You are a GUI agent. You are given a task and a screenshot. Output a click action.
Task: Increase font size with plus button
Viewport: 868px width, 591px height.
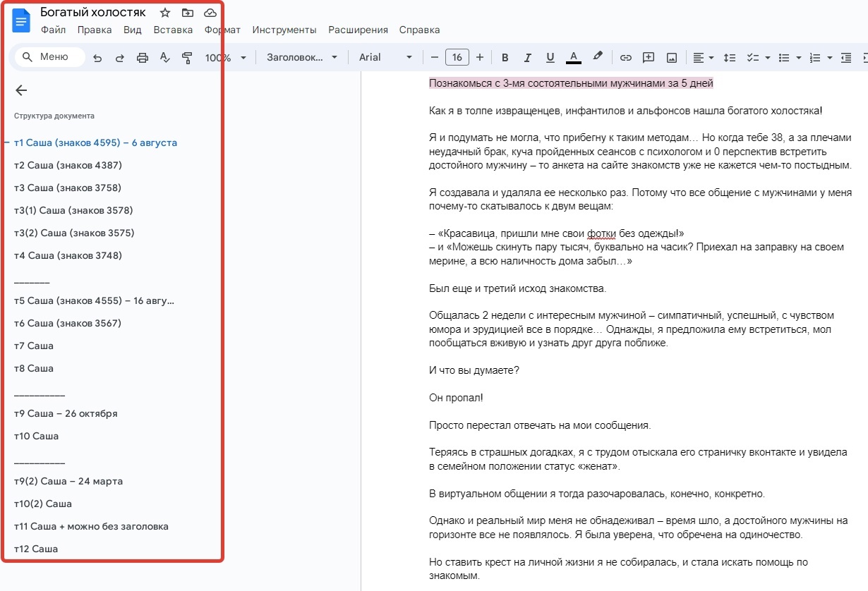point(480,58)
